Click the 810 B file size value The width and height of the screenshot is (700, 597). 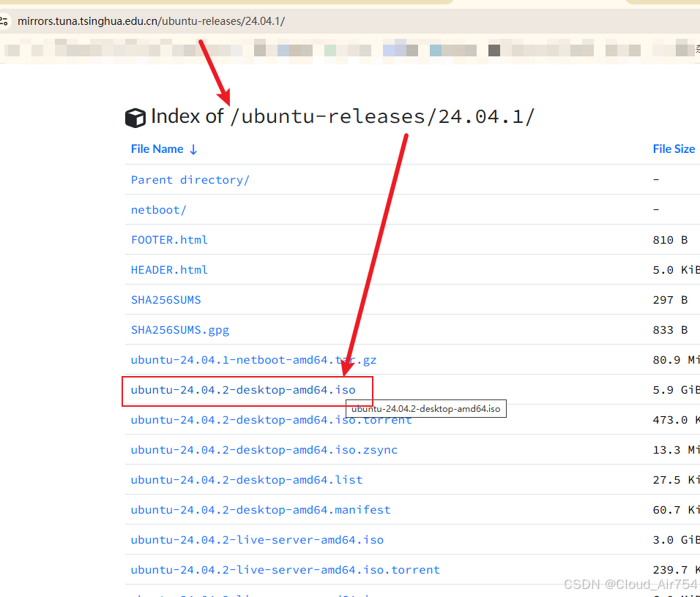pos(670,240)
